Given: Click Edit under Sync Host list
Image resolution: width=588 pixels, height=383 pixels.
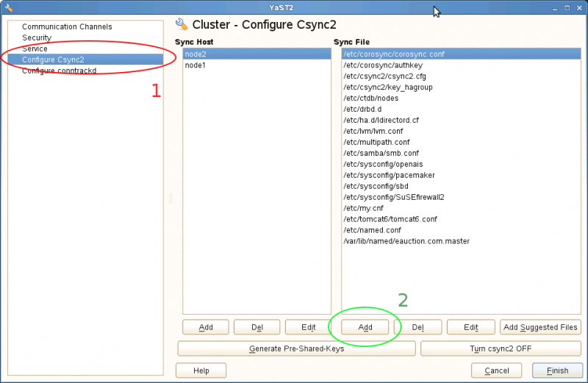Looking at the screenshot, I should click(308, 327).
